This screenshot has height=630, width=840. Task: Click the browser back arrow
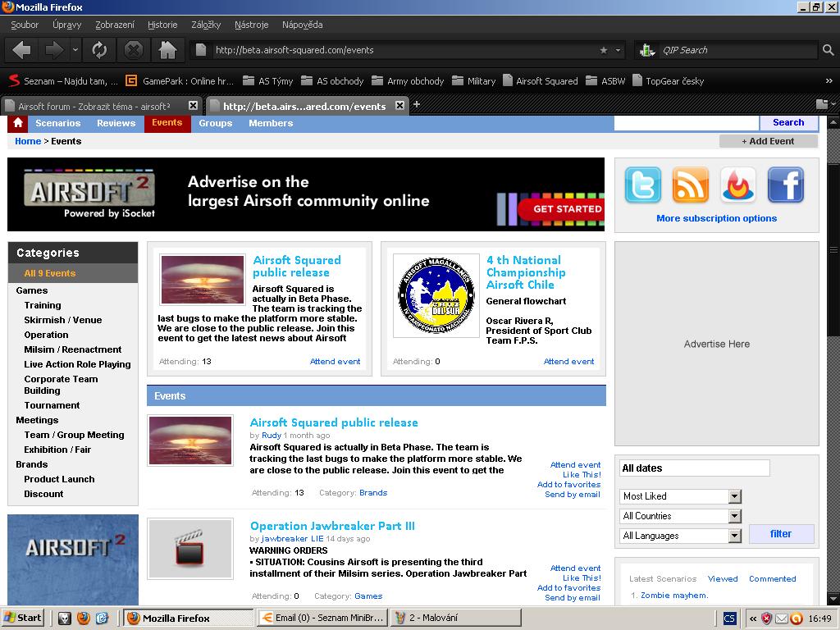point(22,50)
